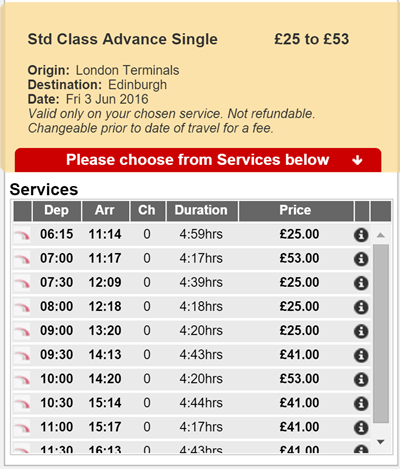Image resolution: width=400 pixels, height=469 pixels.
Task: Sort services by Arr column header
Action: (105, 211)
